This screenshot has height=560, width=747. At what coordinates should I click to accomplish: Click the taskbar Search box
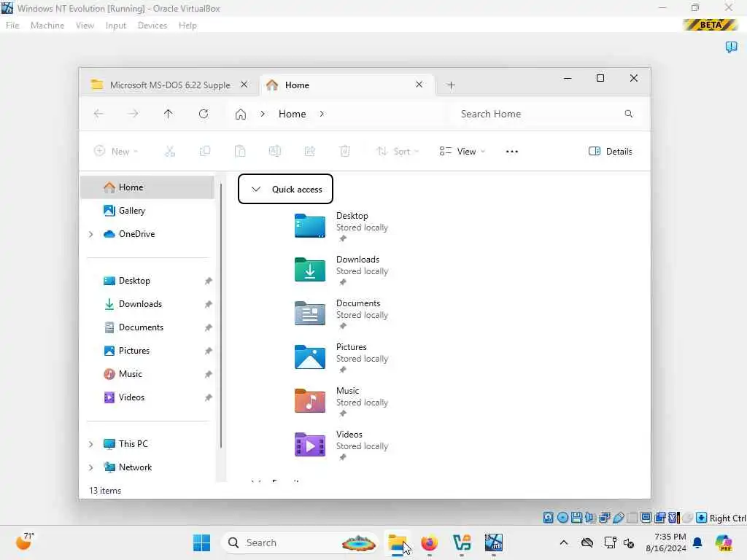pos(299,542)
